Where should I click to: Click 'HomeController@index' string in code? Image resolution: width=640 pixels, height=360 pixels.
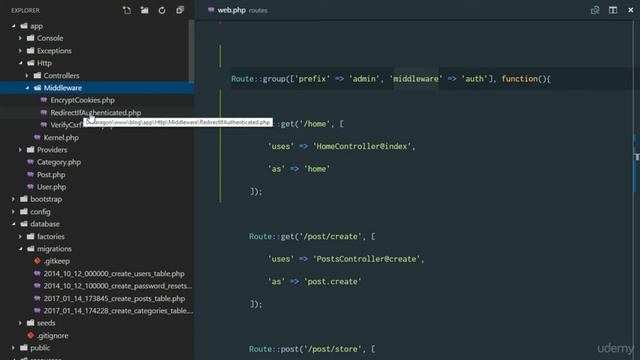362,146
